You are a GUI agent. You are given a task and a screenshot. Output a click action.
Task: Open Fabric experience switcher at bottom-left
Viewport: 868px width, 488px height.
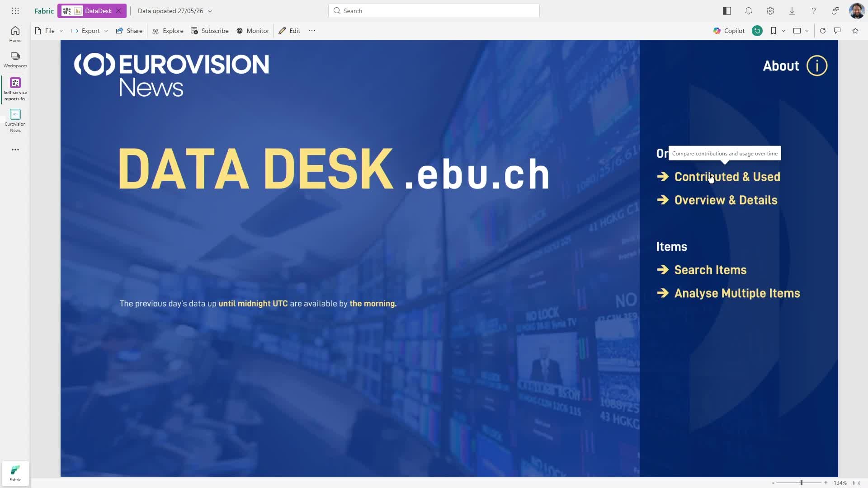point(15,473)
